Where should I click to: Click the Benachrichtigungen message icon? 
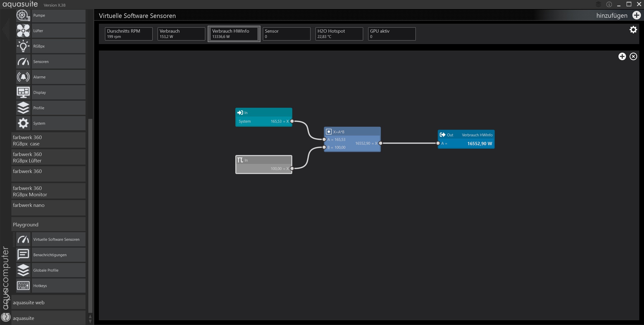click(x=23, y=255)
